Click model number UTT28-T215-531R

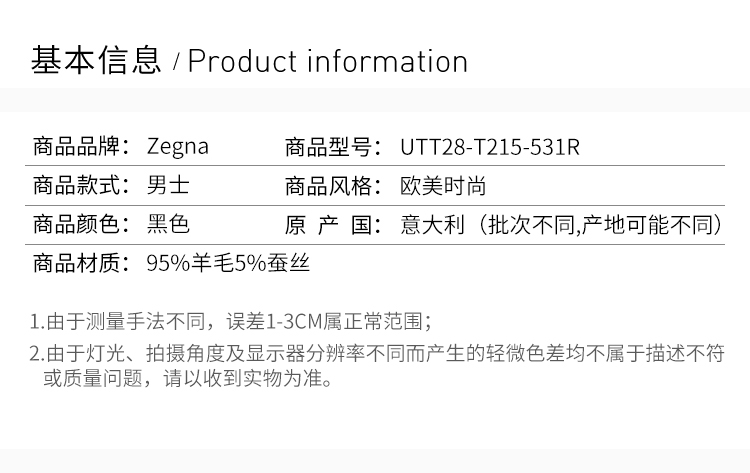tap(490, 147)
